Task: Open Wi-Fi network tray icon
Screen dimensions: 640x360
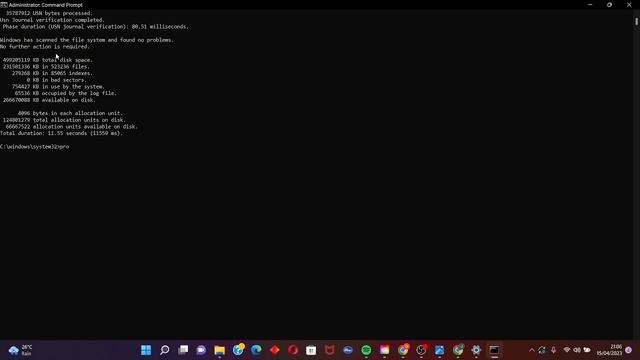Action: [x=567, y=350]
